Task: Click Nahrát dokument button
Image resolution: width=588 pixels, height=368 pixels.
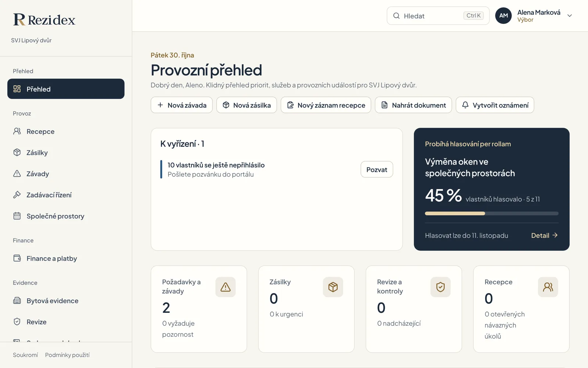Action: [413, 105]
